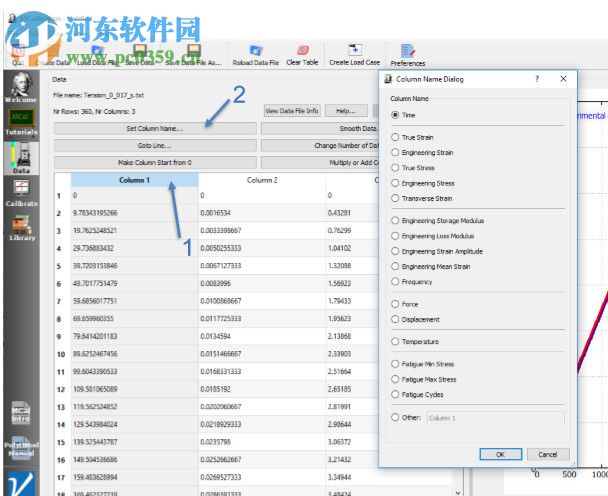The image size is (608, 496).
Task: Select Engineering Loss Modulus option
Action: 395,236
